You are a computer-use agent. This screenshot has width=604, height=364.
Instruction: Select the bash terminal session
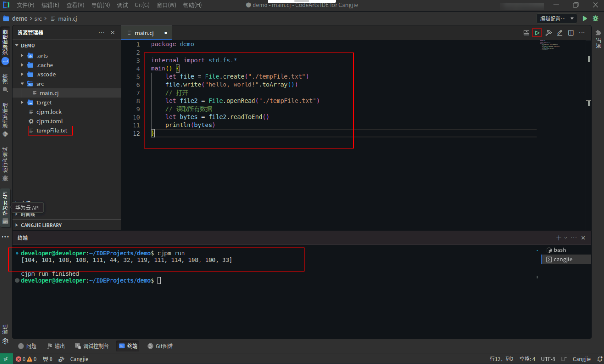(566, 250)
